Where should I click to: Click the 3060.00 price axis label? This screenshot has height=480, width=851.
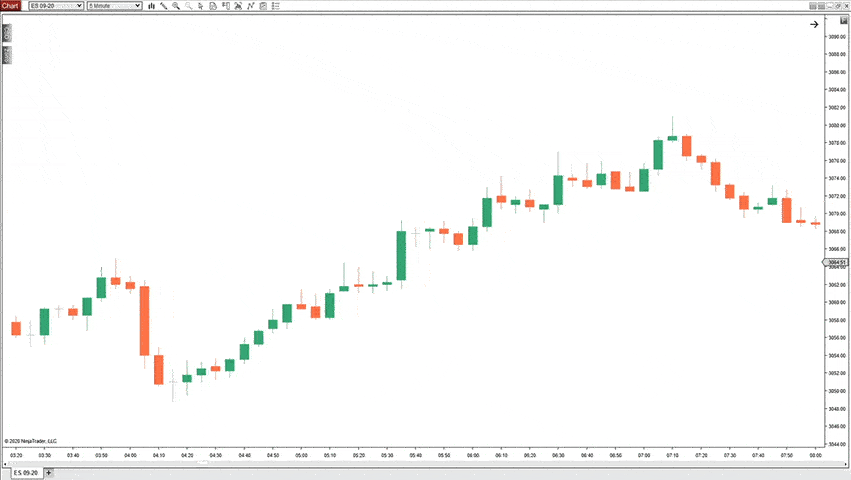(837, 302)
